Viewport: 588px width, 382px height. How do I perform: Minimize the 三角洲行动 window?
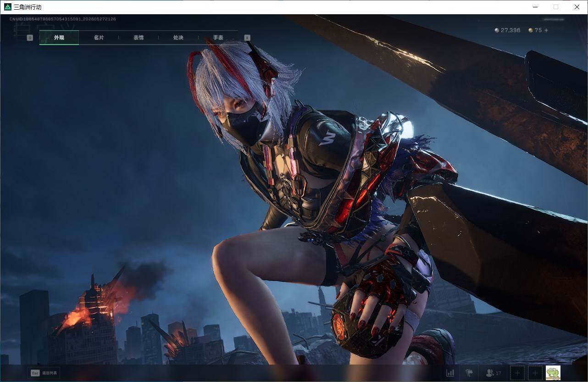point(535,7)
